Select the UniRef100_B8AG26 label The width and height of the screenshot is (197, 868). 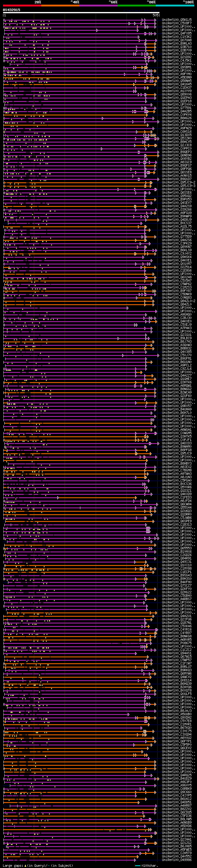177,118
